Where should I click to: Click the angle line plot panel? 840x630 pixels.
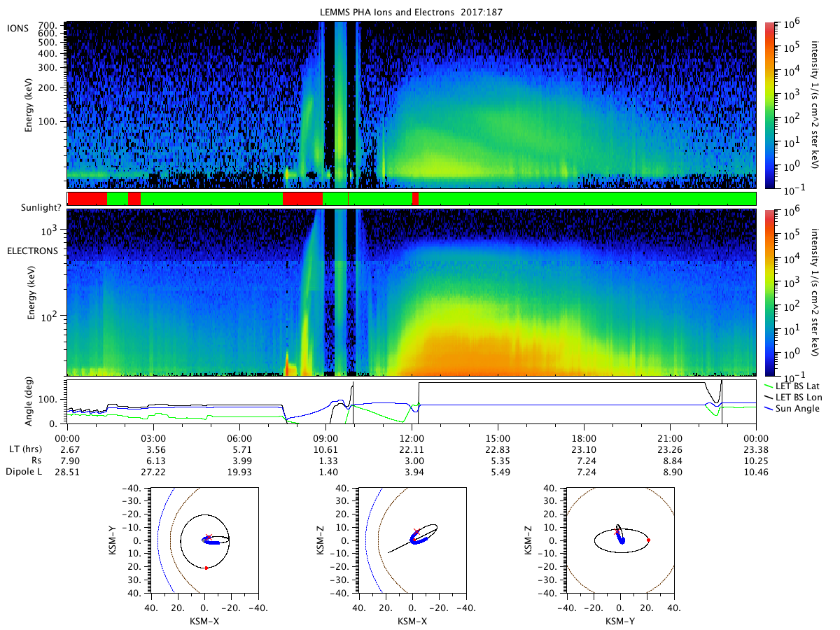click(x=412, y=402)
